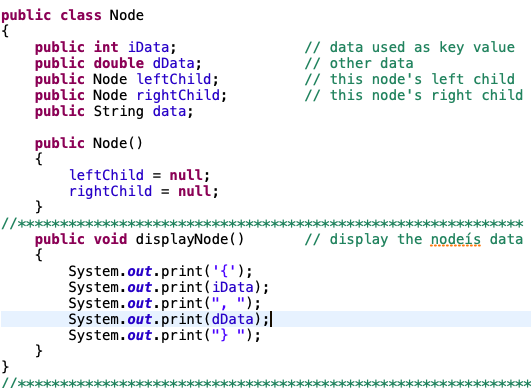Click the String type keyword
This screenshot has height=388, width=531.
click(119, 112)
